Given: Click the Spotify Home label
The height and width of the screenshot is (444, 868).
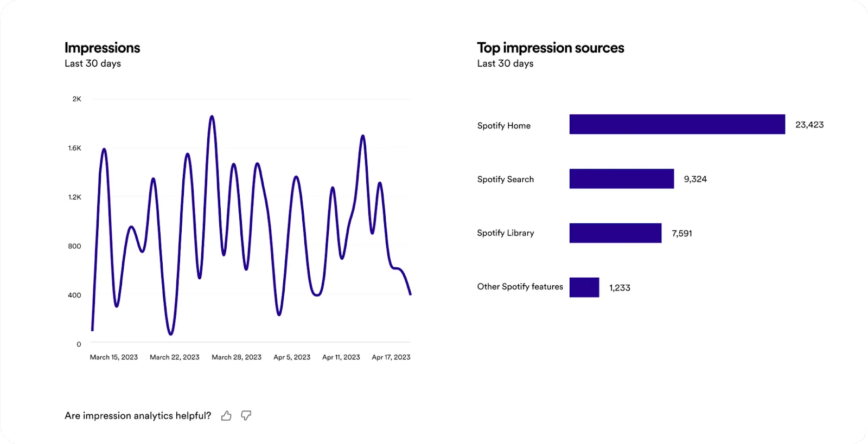Looking at the screenshot, I should 504,126.
